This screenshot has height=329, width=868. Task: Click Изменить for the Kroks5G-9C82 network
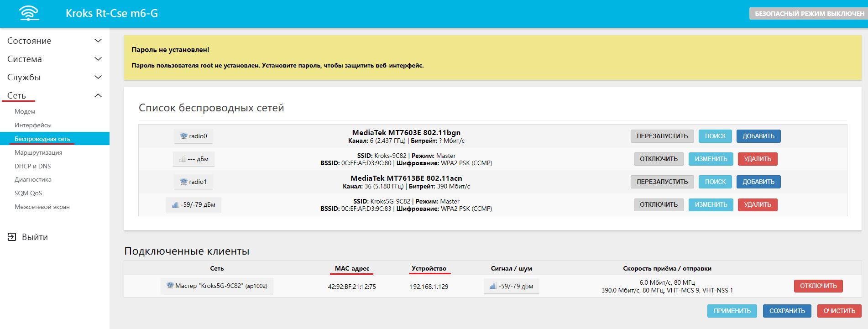coord(711,204)
